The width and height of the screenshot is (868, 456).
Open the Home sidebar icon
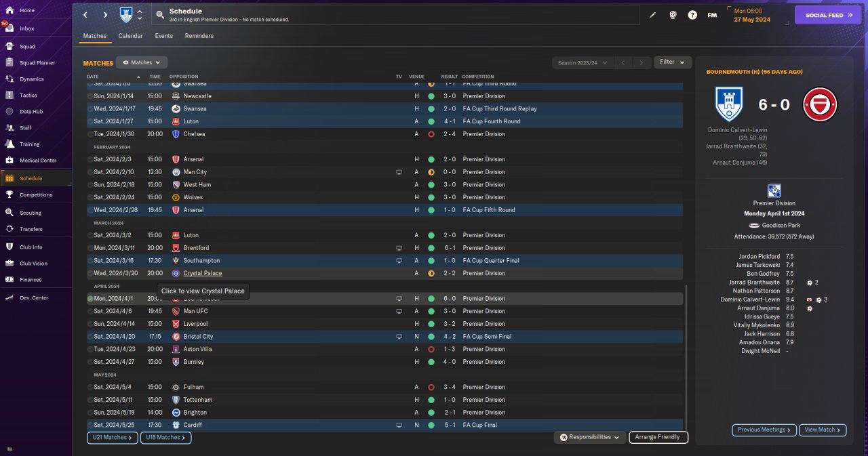click(x=9, y=10)
